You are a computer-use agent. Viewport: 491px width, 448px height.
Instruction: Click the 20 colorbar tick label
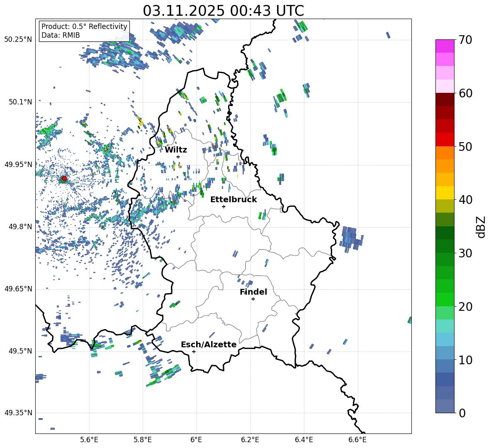click(x=466, y=306)
